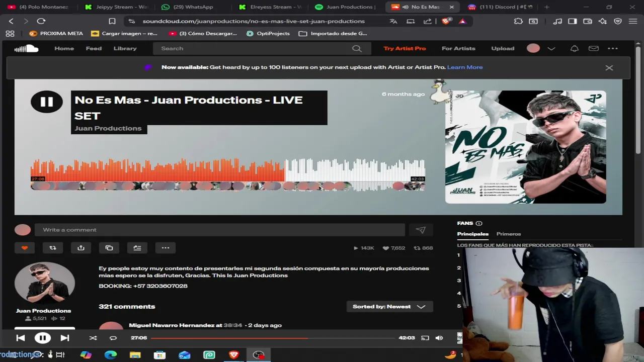Click the browser back arrow
The image size is (644, 362).
tap(11, 21)
